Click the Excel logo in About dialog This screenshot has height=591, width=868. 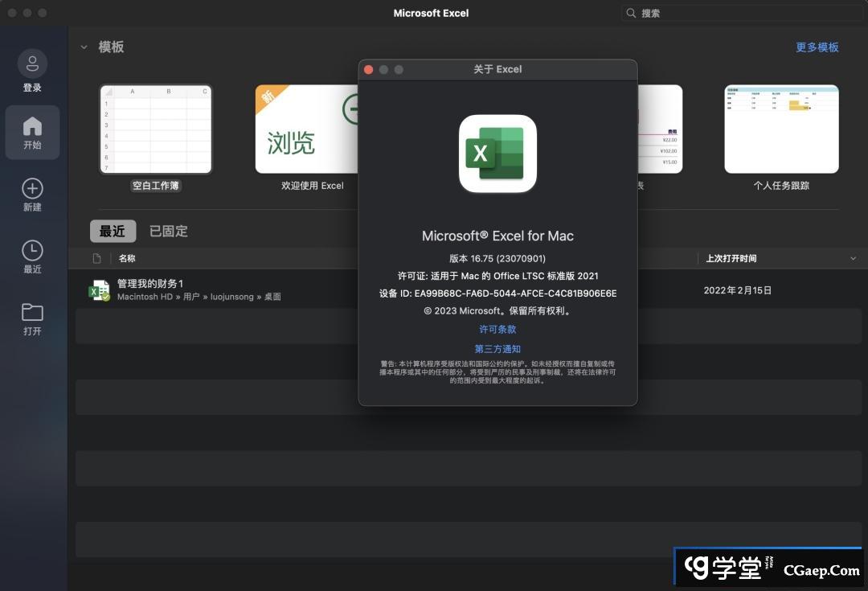(x=497, y=154)
